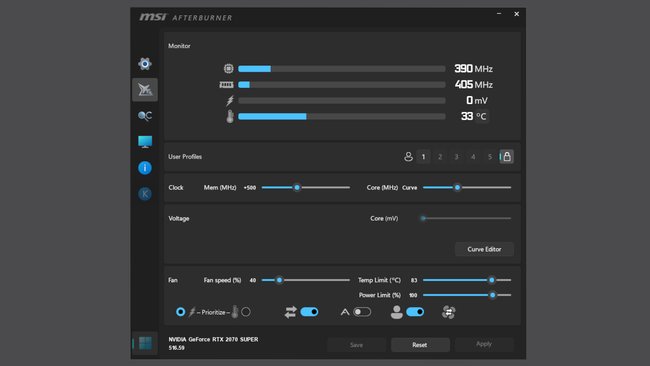Click the thermometer icon next to Prioritize
This screenshot has height=366, width=650.
coord(235,312)
